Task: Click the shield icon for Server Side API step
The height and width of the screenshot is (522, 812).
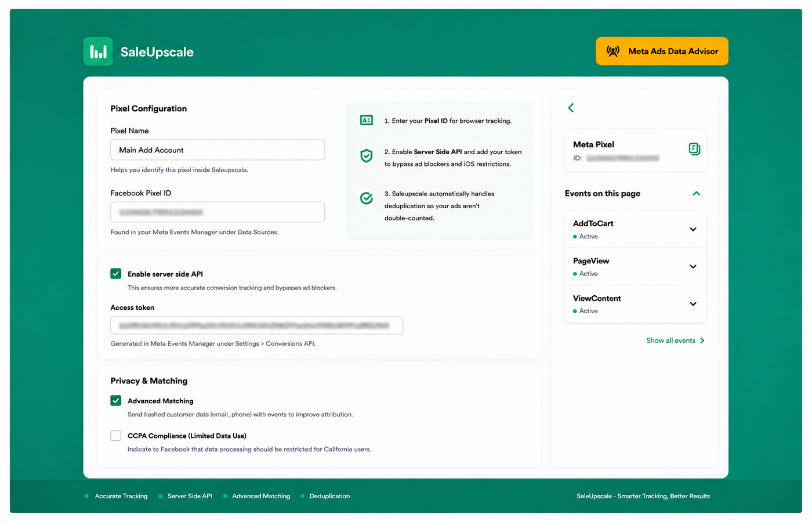Action: [x=367, y=155]
